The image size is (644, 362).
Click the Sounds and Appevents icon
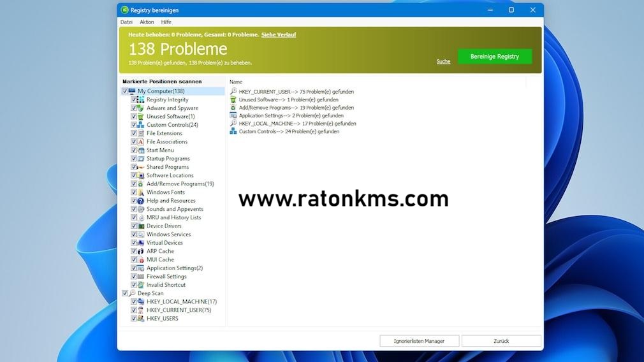click(x=140, y=209)
